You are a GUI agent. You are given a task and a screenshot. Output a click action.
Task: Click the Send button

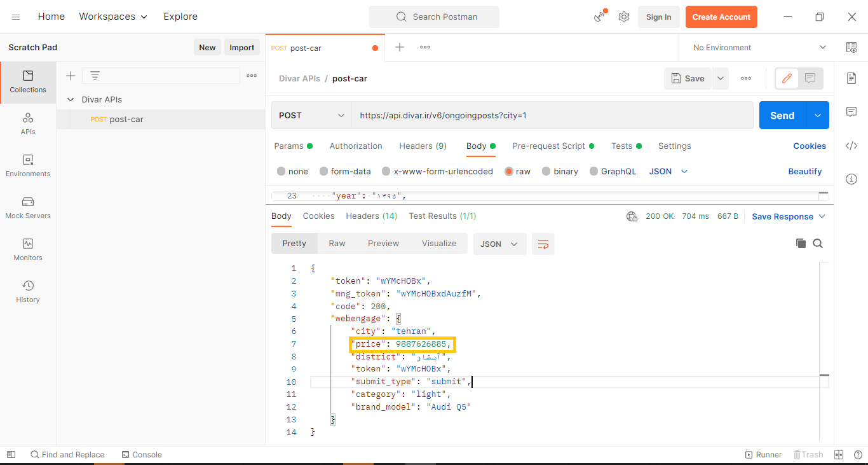pos(782,115)
